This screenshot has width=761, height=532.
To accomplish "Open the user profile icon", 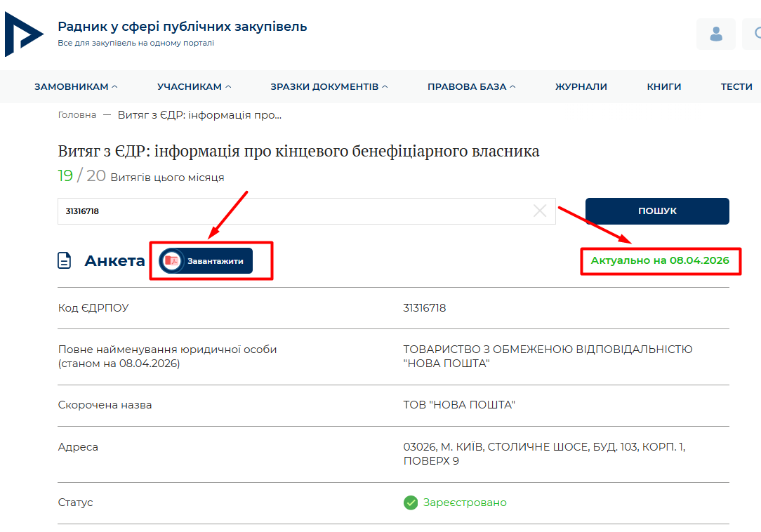I will click(715, 34).
